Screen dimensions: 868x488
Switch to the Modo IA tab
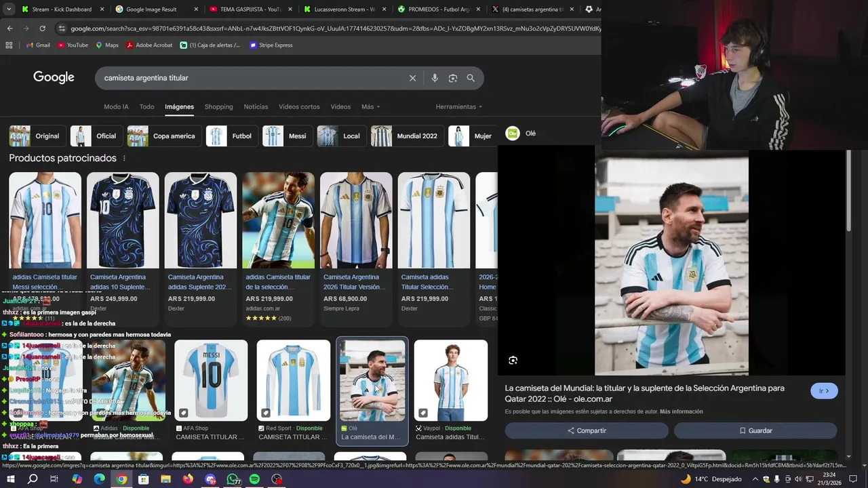[116, 106]
